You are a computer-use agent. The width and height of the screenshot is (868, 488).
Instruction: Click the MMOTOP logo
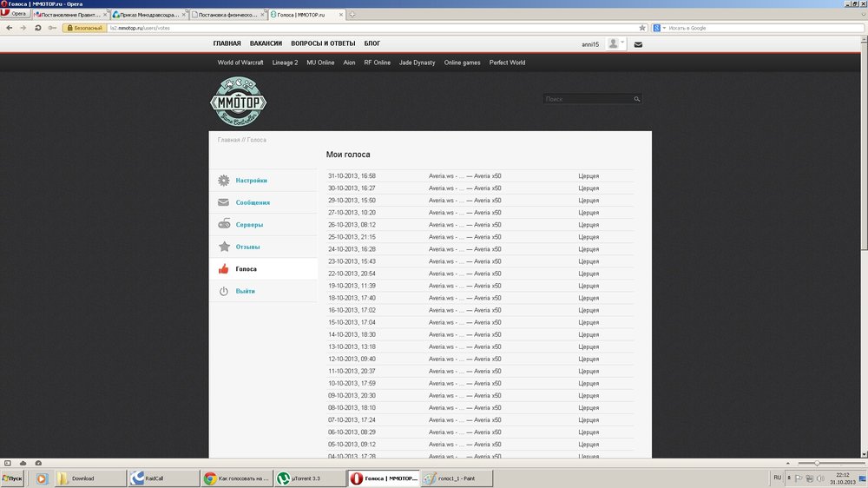(238, 102)
